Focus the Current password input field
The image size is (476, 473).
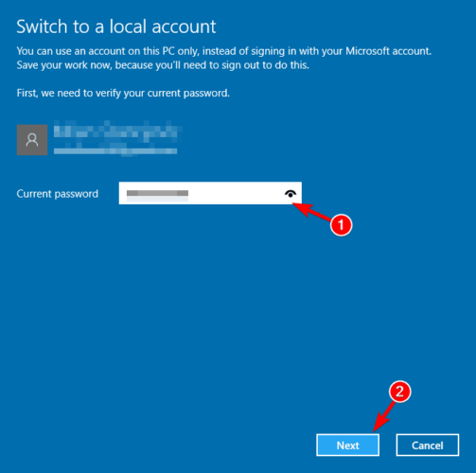pos(210,193)
